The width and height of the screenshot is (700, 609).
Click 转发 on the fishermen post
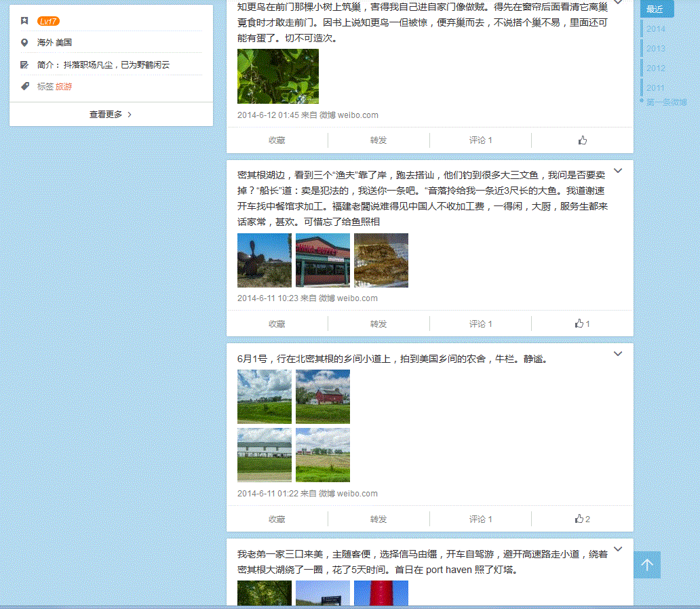(378, 323)
